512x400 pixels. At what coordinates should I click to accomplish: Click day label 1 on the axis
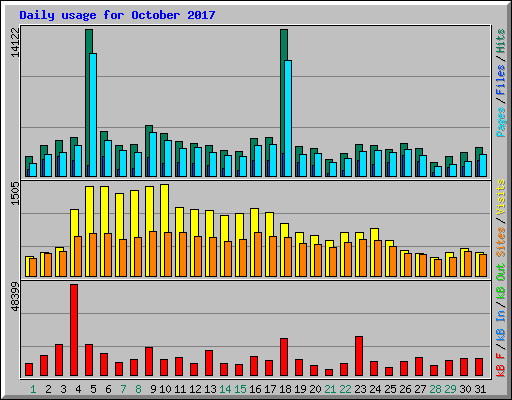33,389
